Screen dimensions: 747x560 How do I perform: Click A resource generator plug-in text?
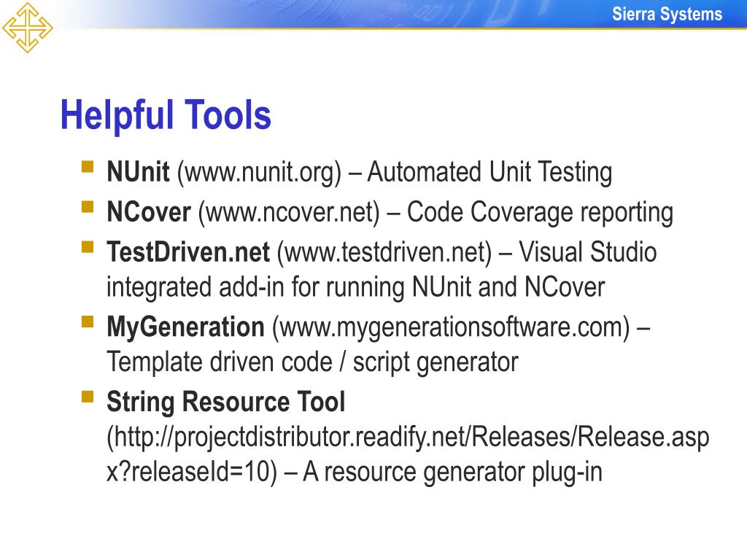452,472
